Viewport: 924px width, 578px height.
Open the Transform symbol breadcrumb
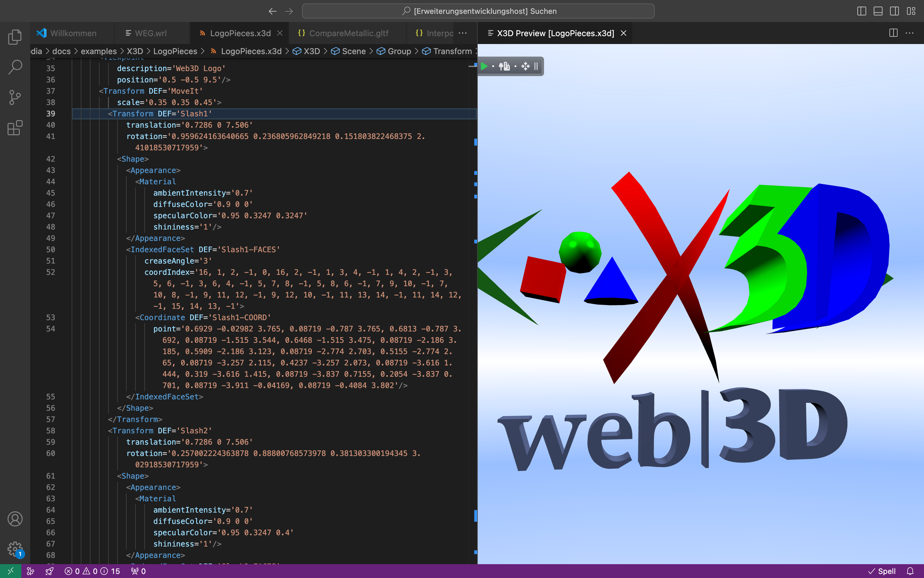[447, 51]
